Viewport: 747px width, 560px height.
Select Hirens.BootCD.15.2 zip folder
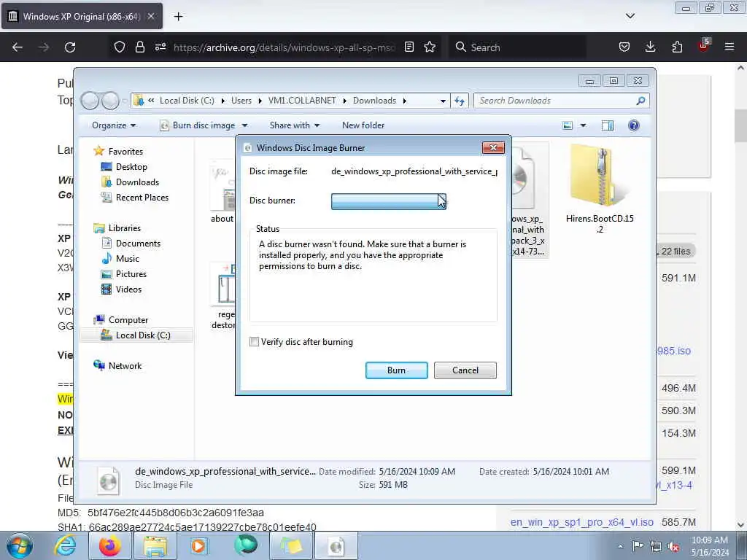600,190
